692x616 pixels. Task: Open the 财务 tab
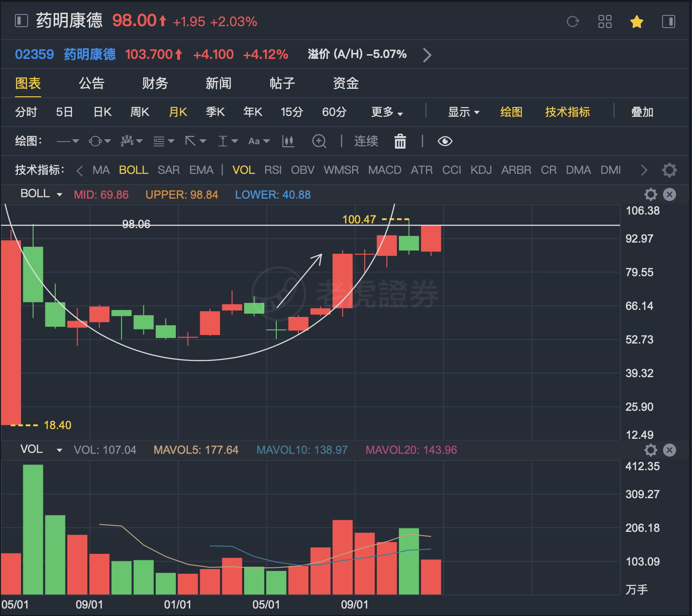coord(155,83)
